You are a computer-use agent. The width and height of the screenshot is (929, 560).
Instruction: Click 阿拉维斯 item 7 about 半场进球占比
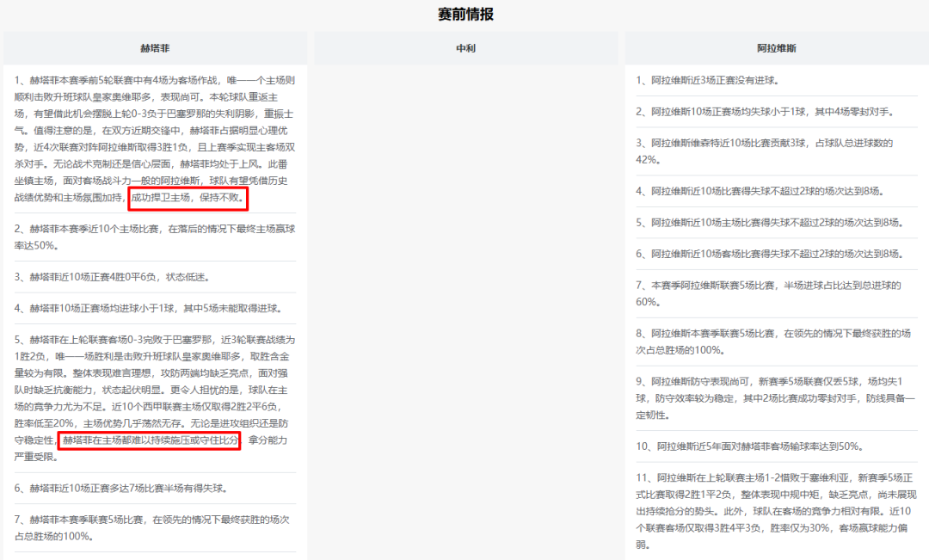(x=768, y=292)
